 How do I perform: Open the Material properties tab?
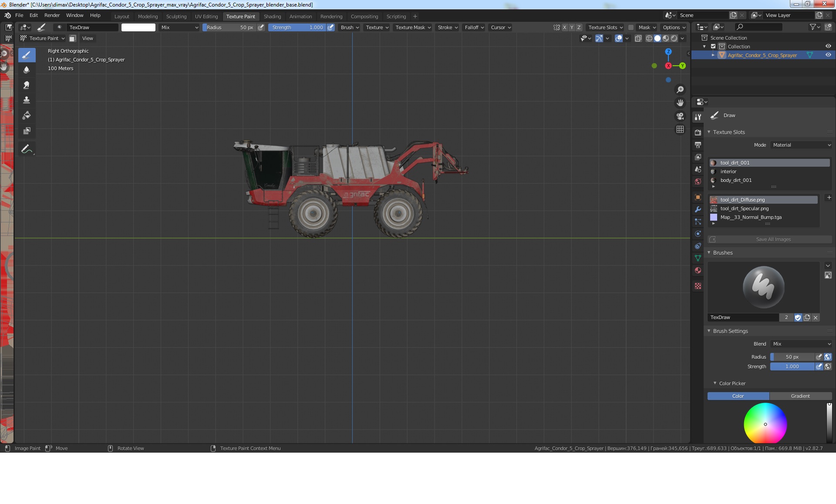coord(698,270)
